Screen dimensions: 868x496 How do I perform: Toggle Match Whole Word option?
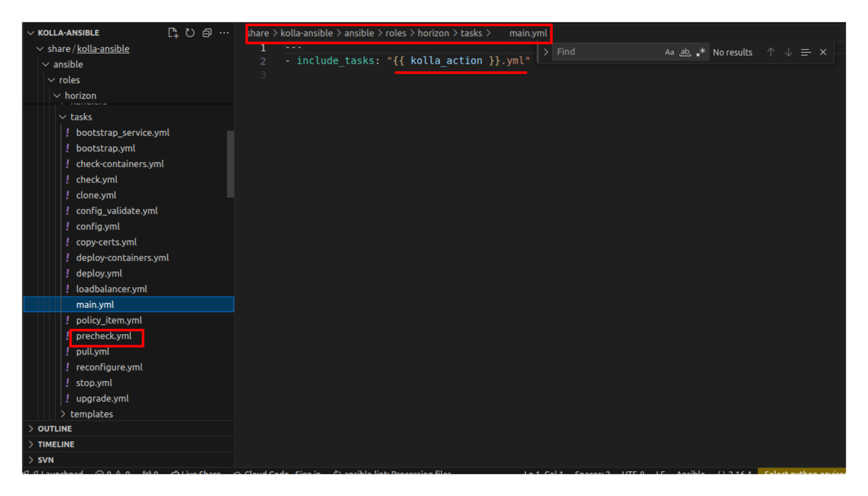(685, 52)
